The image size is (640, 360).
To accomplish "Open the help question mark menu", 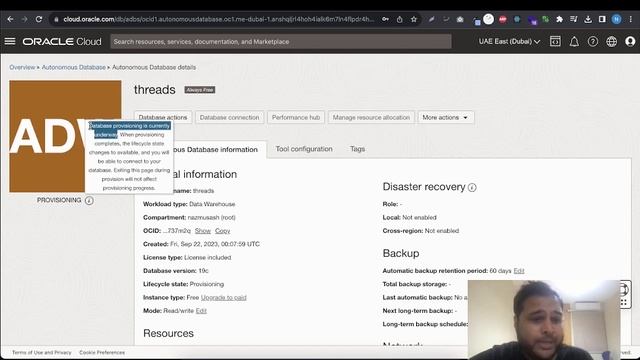I will tap(593, 42).
